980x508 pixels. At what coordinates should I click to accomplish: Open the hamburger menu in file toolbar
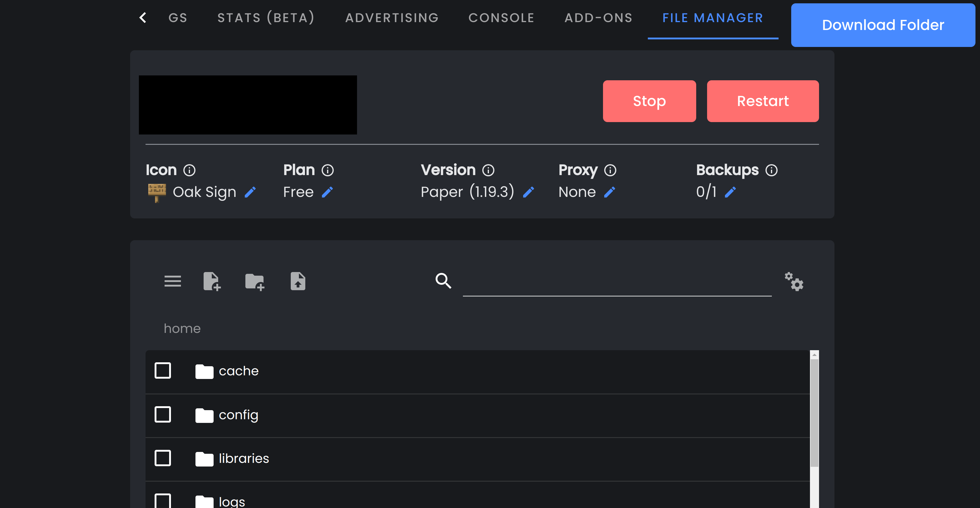pos(172,281)
